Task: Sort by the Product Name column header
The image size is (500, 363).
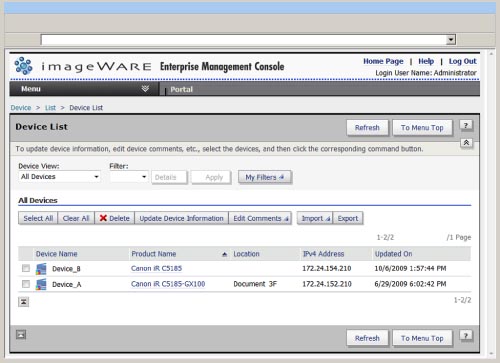Action: coord(154,254)
